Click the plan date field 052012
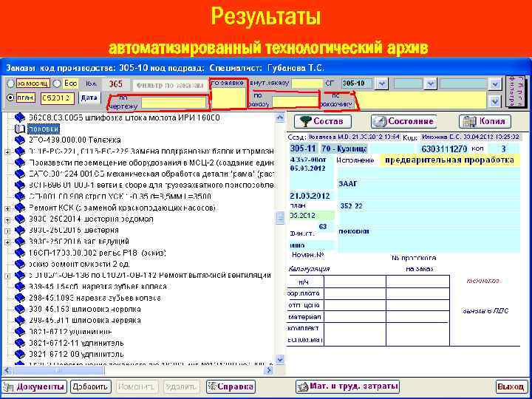532x399 pixels. click(x=58, y=98)
